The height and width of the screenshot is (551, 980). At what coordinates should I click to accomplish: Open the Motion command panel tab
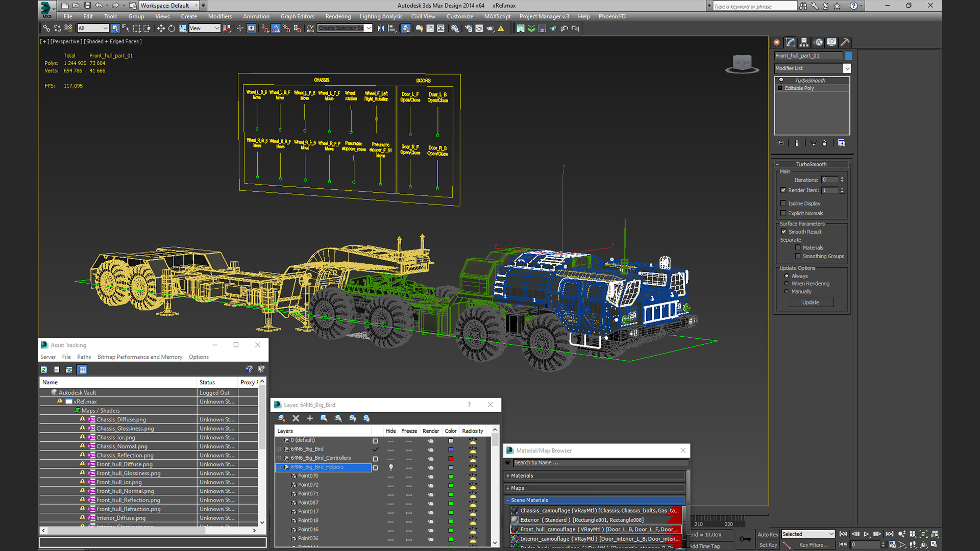(818, 42)
